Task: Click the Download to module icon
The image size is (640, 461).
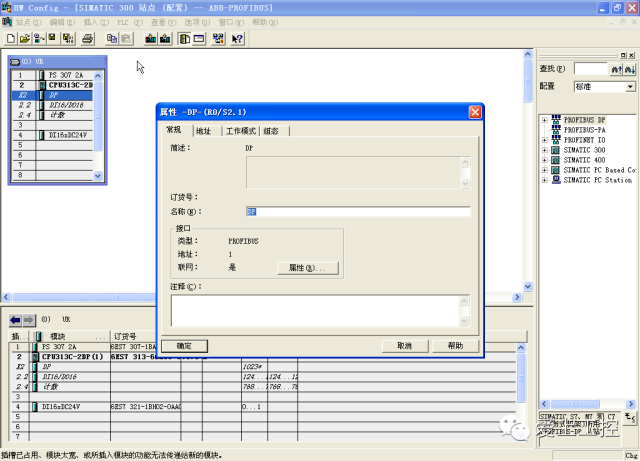Action: pos(151,39)
